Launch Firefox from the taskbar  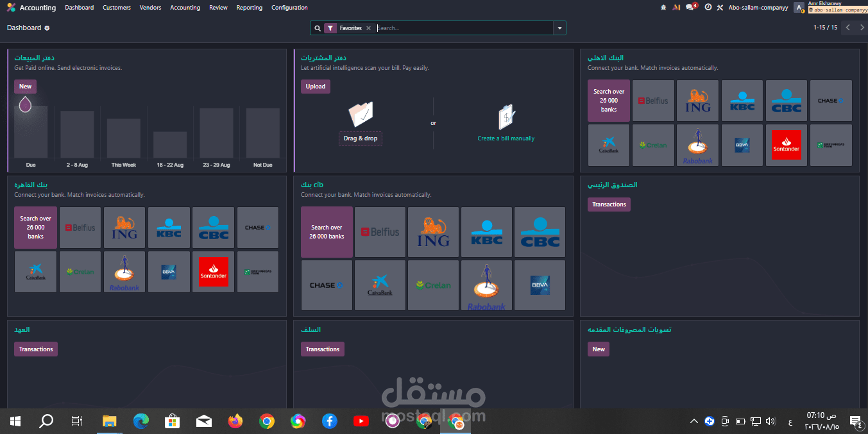pyautogui.click(x=235, y=421)
